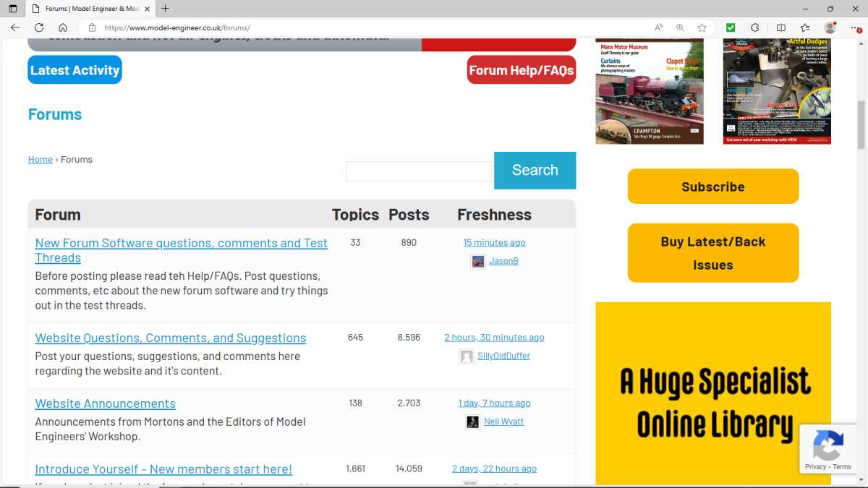Focus the forum search text box
868x488 pixels.
tap(419, 171)
